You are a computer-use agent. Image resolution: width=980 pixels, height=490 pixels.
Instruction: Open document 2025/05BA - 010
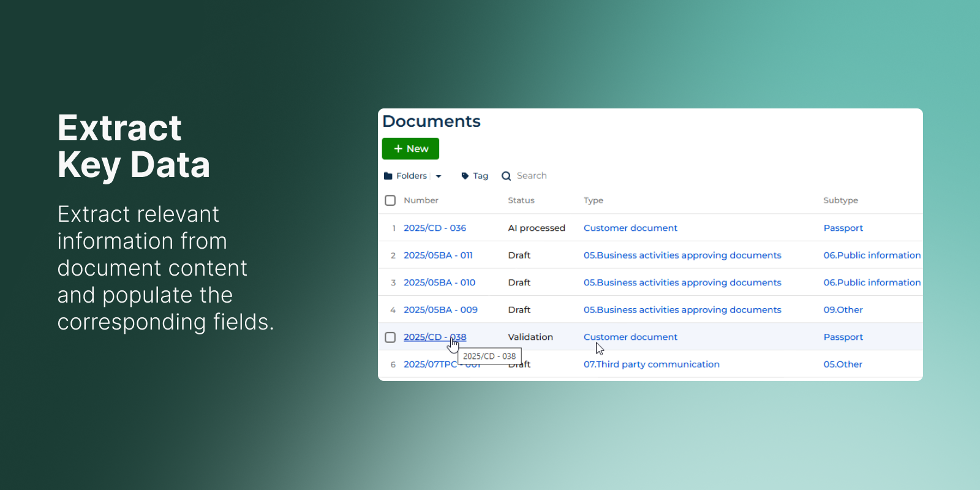pyautogui.click(x=439, y=282)
